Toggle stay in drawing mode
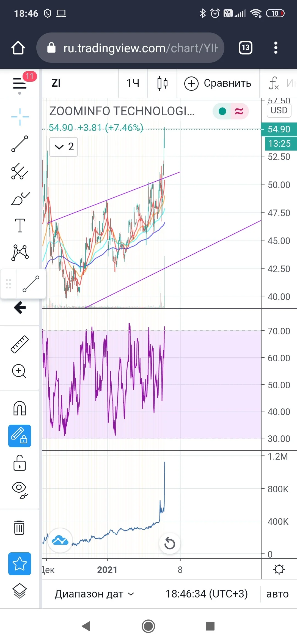The width and height of the screenshot is (297, 644). coord(20,436)
